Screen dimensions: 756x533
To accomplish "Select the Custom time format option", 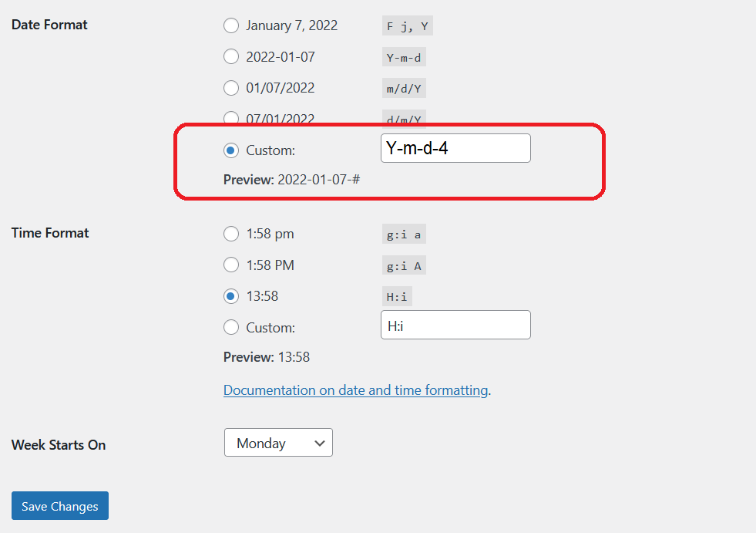I will click(x=231, y=327).
